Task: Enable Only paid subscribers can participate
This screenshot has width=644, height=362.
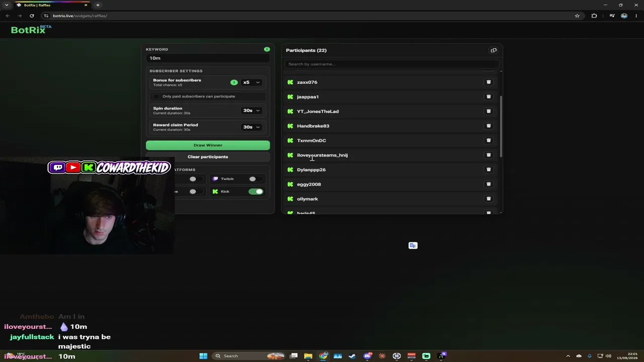Action: (x=156, y=97)
